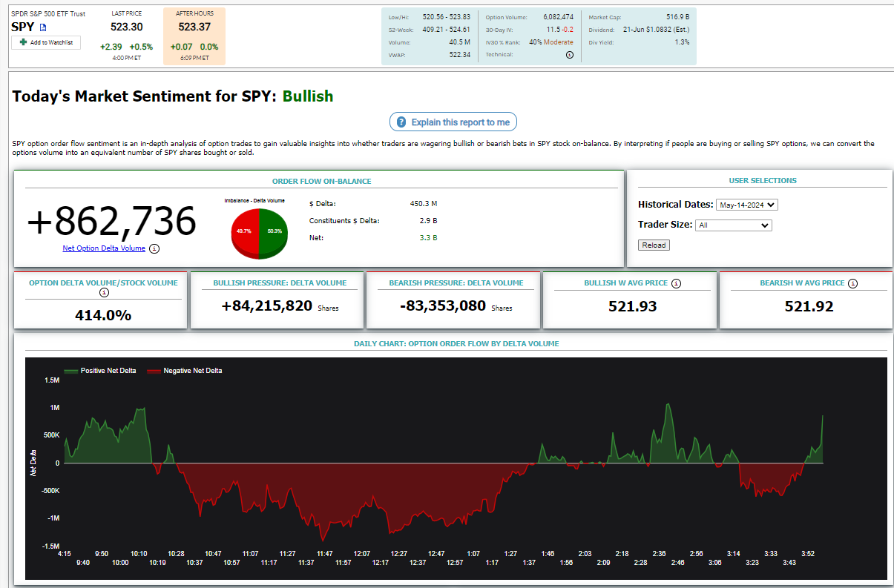Click IV30 % Rank value 40% Moderate

551,42
